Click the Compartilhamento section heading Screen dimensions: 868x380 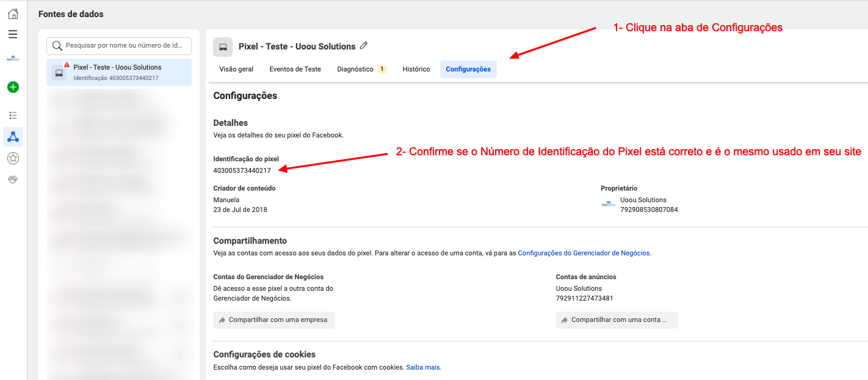(250, 241)
